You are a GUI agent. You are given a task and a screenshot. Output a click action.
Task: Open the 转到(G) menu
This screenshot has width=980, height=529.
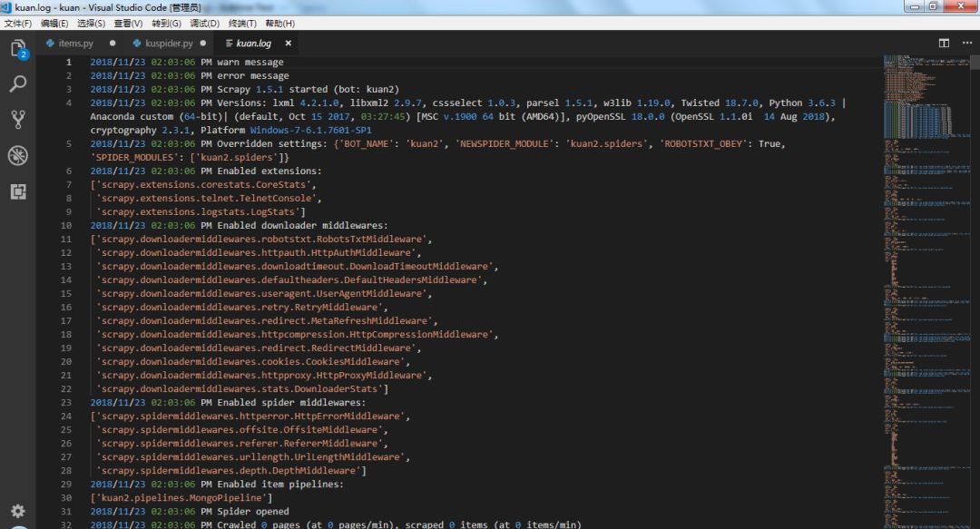coord(166,23)
